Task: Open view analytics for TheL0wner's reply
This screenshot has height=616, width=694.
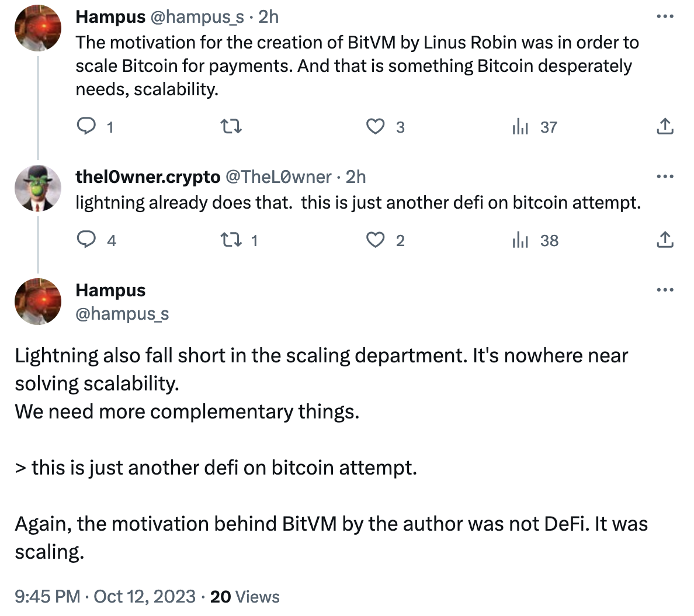Action: coord(521,240)
